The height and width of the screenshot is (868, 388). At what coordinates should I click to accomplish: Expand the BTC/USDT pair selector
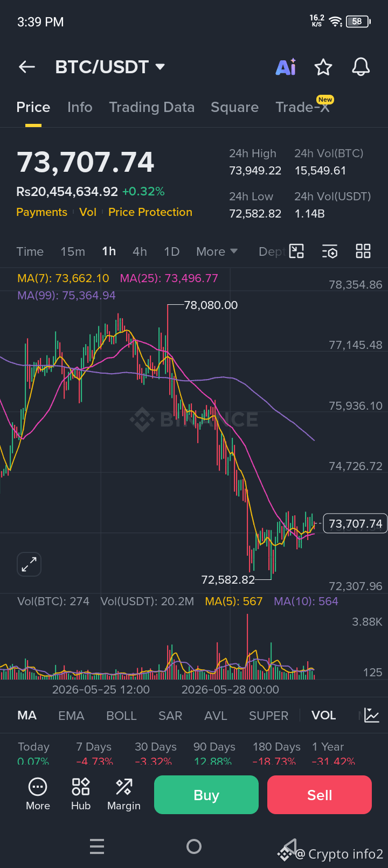tap(110, 67)
